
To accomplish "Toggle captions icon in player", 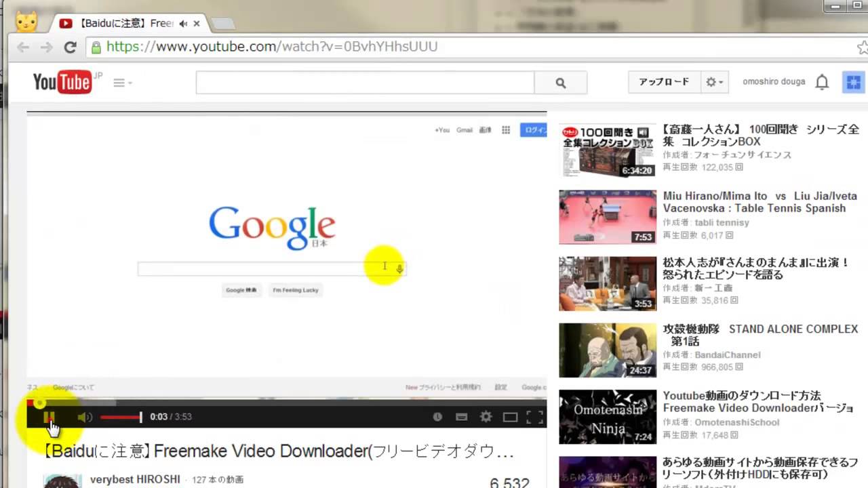I will point(462,418).
